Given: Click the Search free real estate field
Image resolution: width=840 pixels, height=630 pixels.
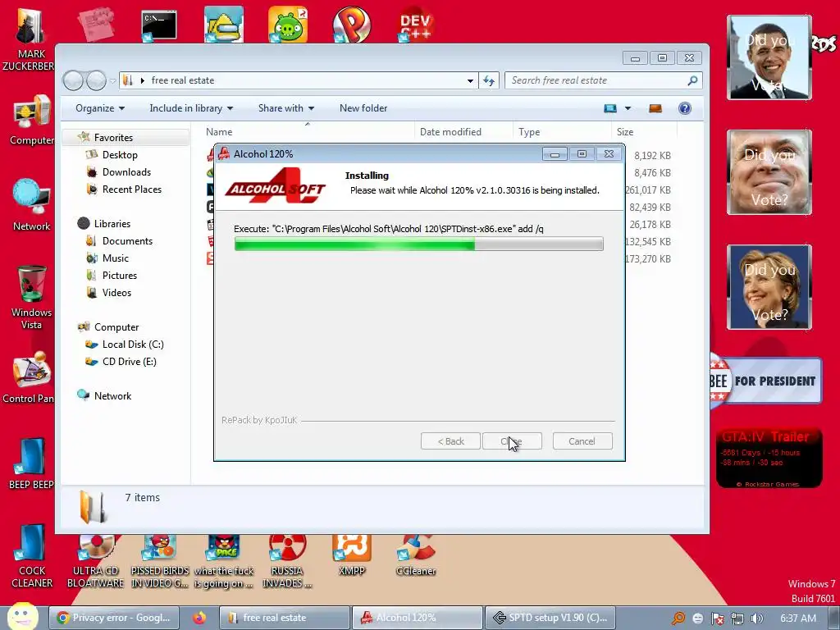Looking at the screenshot, I should click(603, 80).
